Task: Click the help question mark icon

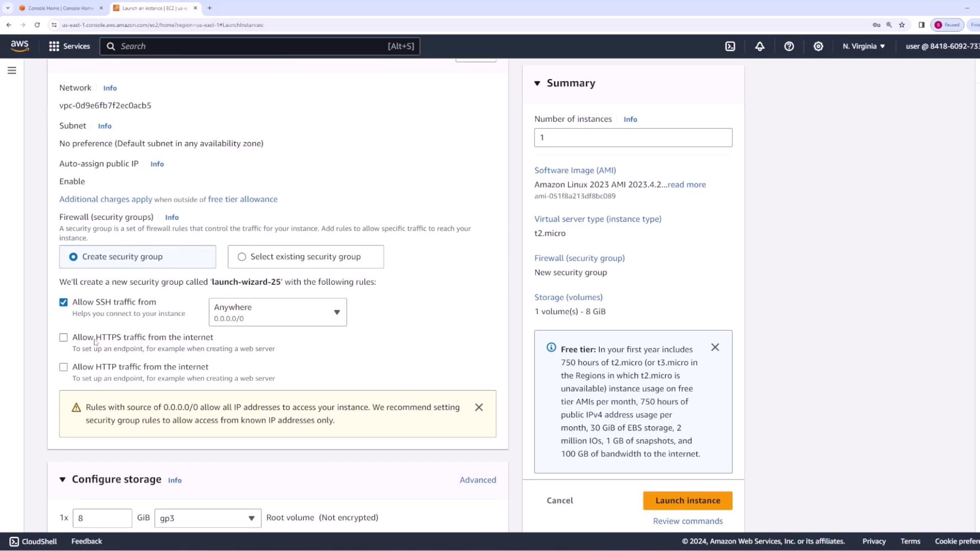Action: (x=789, y=46)
